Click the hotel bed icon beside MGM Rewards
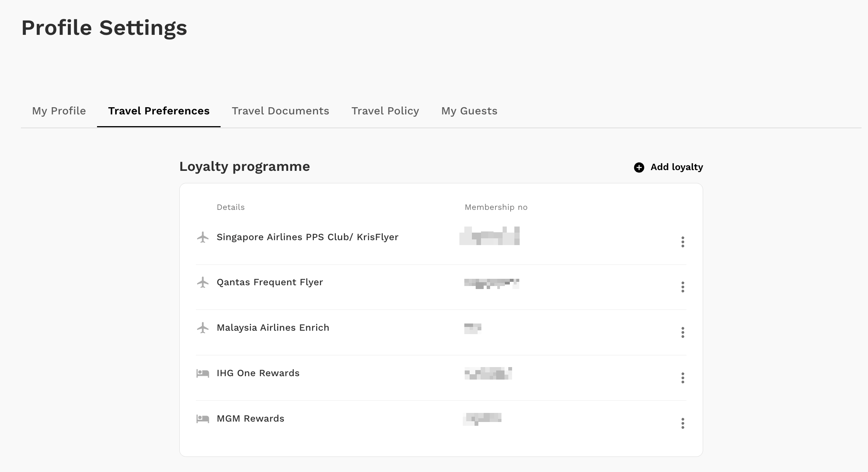868x472 pixels. click(203, 419)
